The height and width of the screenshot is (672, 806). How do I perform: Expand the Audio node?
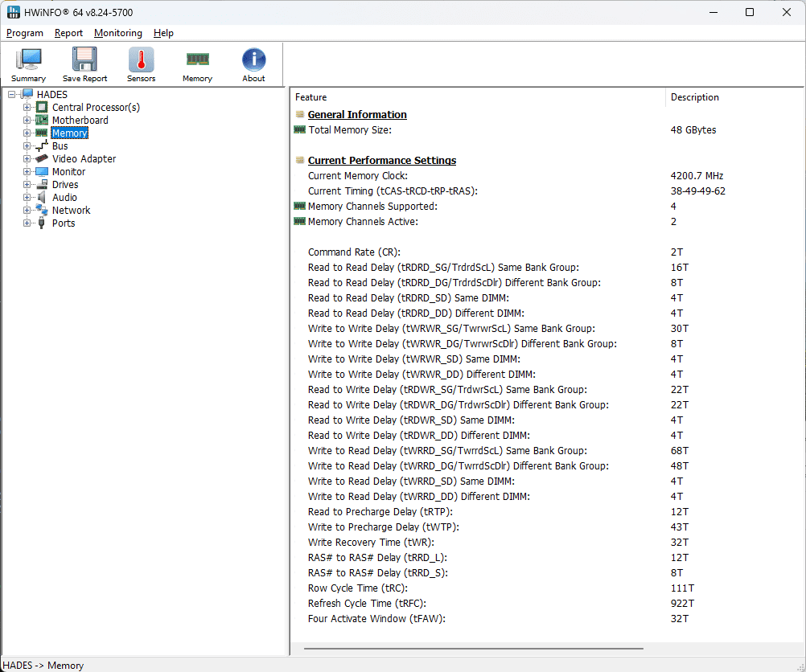coord(27,197)
